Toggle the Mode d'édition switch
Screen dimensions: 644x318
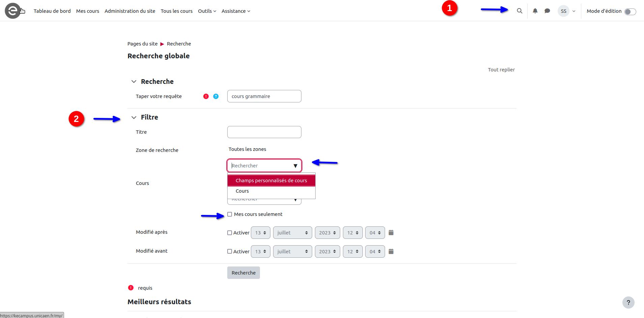[630, 12]
